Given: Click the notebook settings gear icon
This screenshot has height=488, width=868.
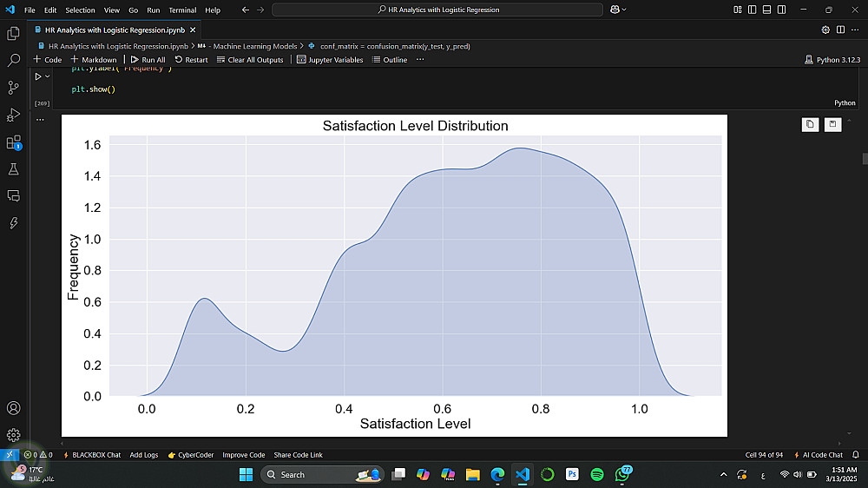Looking at the screenshot, I should tap(825, 30).
